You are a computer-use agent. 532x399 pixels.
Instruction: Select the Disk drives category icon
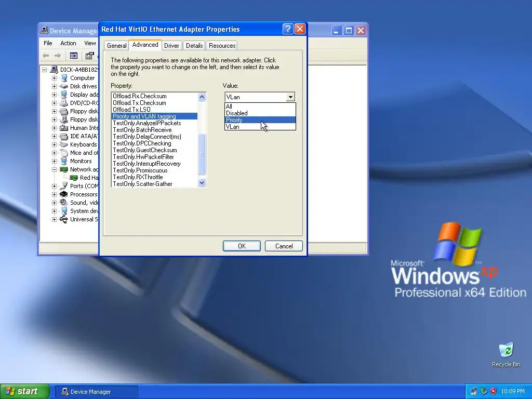64,86
